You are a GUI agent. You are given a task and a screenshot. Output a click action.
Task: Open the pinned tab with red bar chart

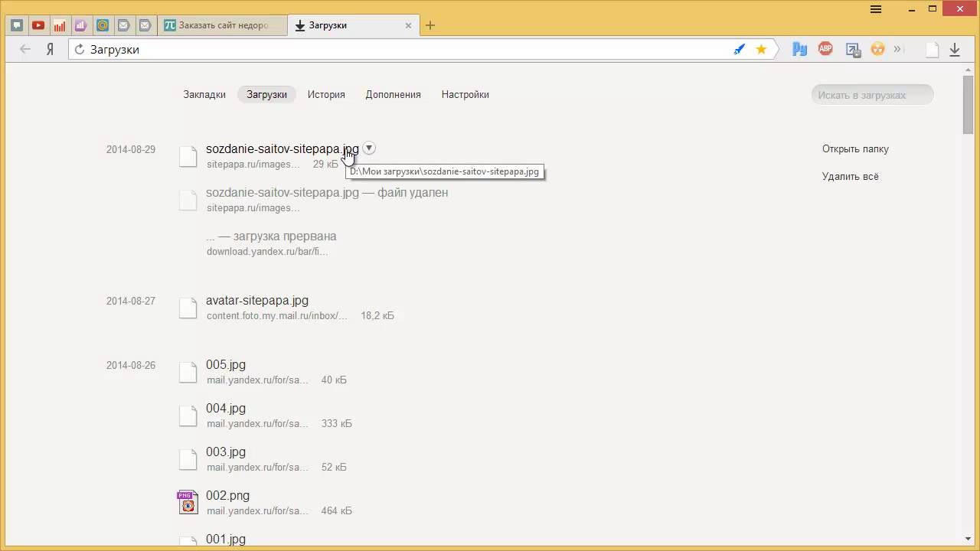pos(60,25)
